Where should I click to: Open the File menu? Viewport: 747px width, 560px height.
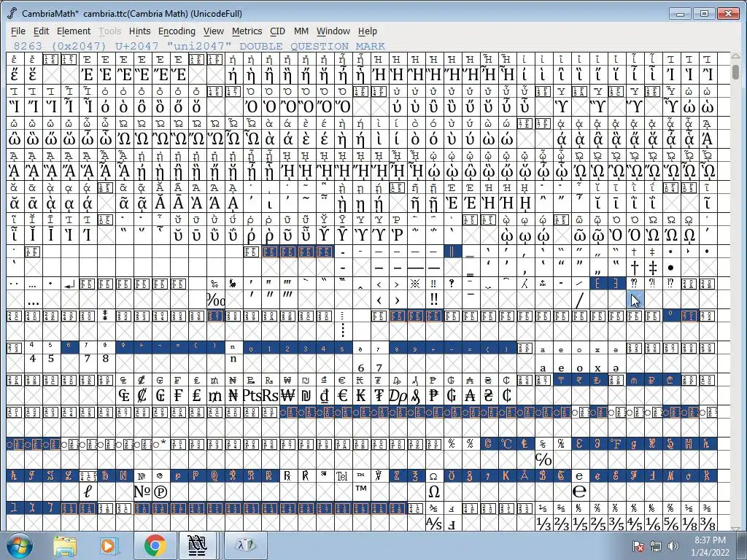[x=18, y=31]
